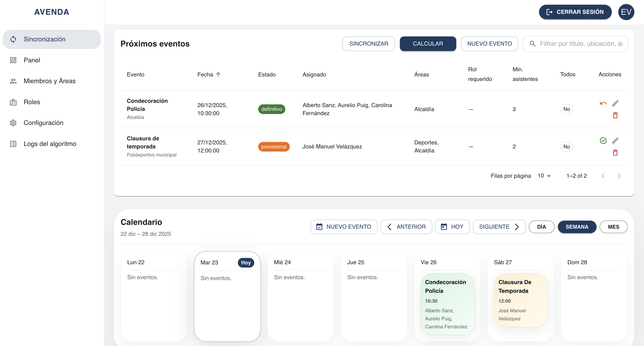Open the green Condecoración Policía calendar card
Viewport: 644px width, 346px height.
[x=447, y=304]
